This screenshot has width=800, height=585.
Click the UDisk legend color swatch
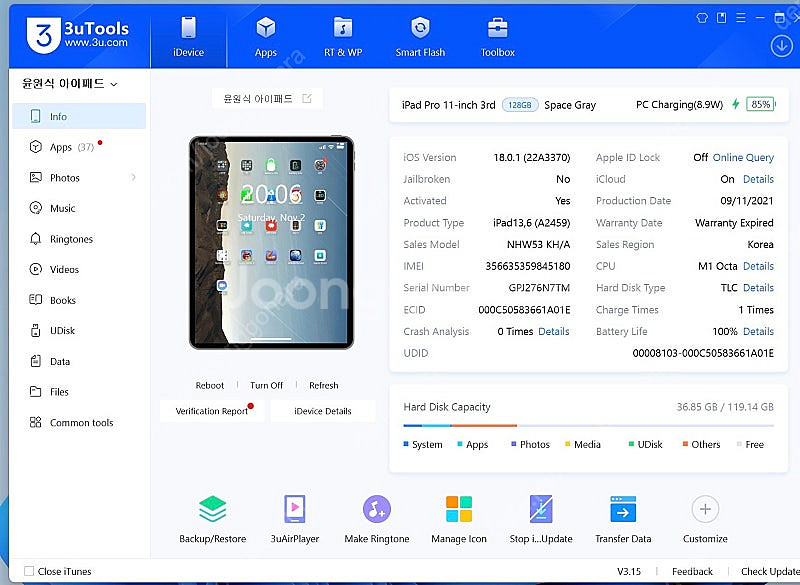(631, 444)
